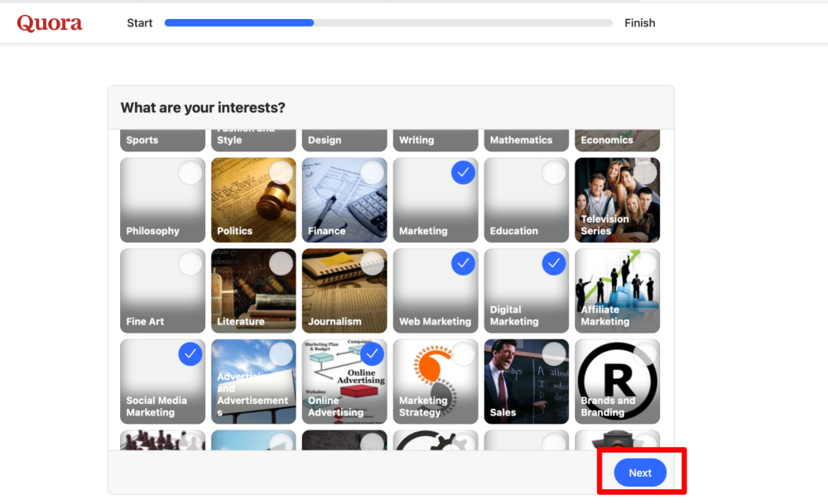Image resolution: width=828 pixels, height=504 pixels.
Task: Deselect Online Advertising checkmark
Action: (373, 354)
